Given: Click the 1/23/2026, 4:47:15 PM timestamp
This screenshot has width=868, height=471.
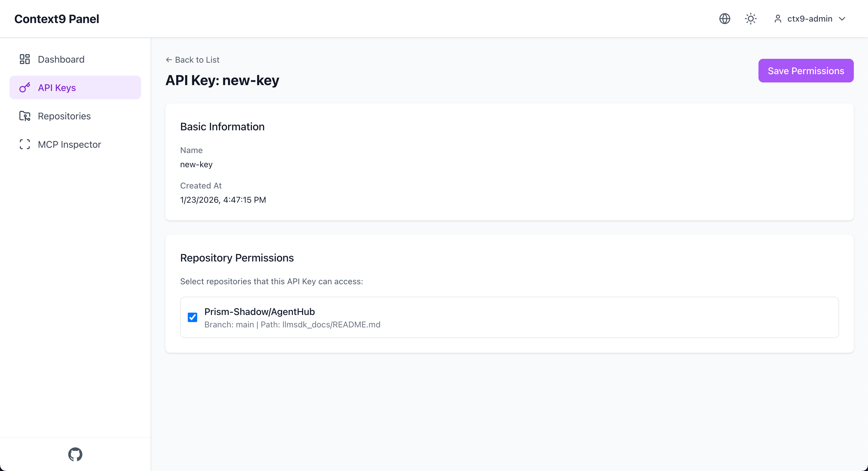Looking at the screenshot, I should [x=223, y=200].
